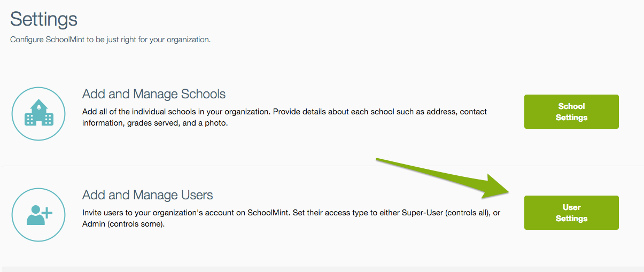Click the Invite users description text
This screenshot has height=272, width=644.
[x=291, y=219]
